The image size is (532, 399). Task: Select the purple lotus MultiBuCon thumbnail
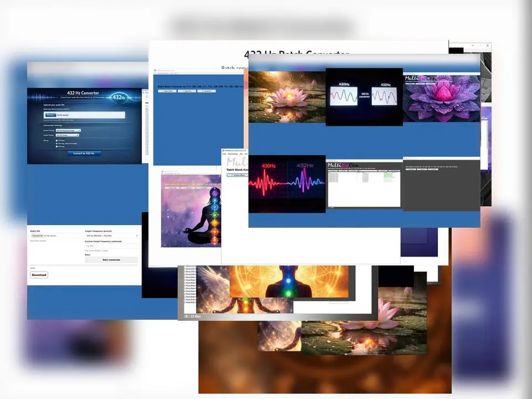click(x=441, y=98)
